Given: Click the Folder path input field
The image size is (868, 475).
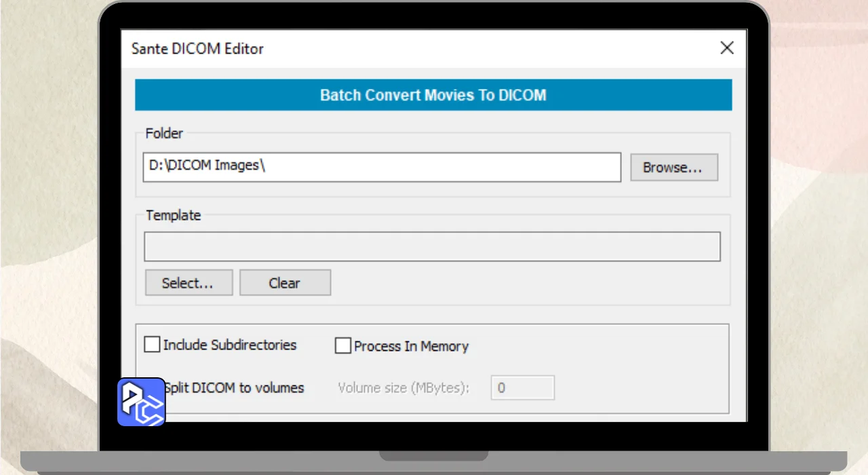Looking at the screenshot, I should click(x=382, y=167).
